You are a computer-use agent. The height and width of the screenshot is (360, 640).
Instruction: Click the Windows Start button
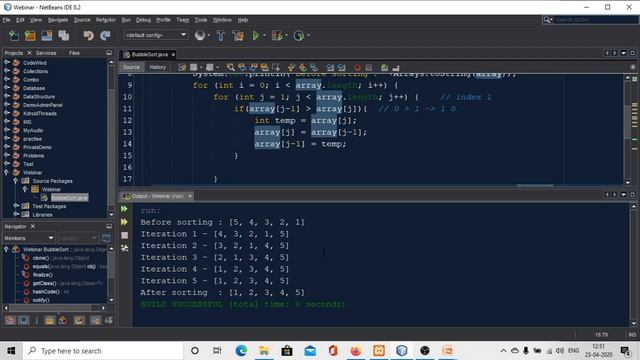tap(11, 351)
